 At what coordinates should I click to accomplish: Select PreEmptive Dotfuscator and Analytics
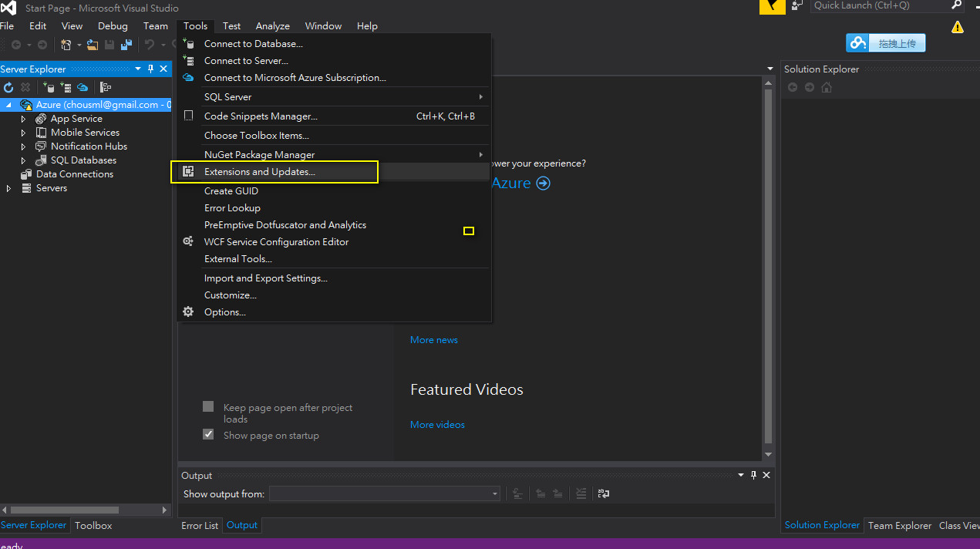pyautogui.click(x=334, y=224)
